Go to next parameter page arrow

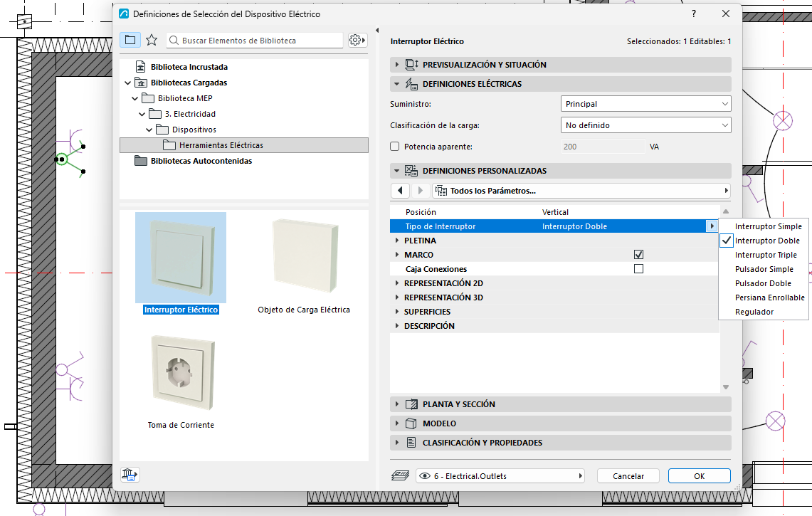point(421,191)
